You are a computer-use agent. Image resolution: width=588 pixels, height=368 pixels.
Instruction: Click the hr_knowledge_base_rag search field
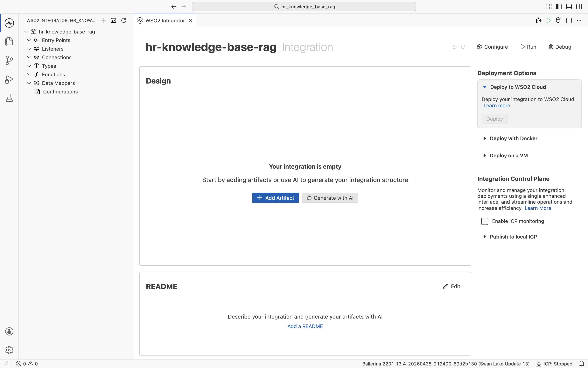coord(304,7)
